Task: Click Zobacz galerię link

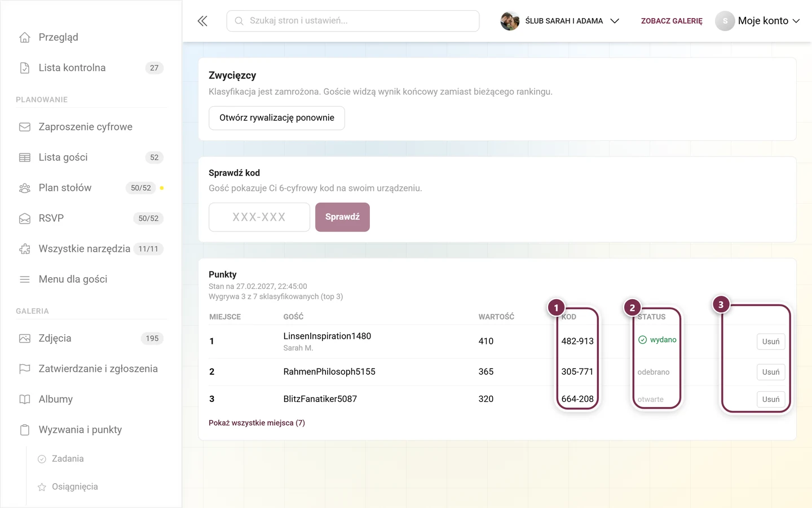Action: [672, 21]
